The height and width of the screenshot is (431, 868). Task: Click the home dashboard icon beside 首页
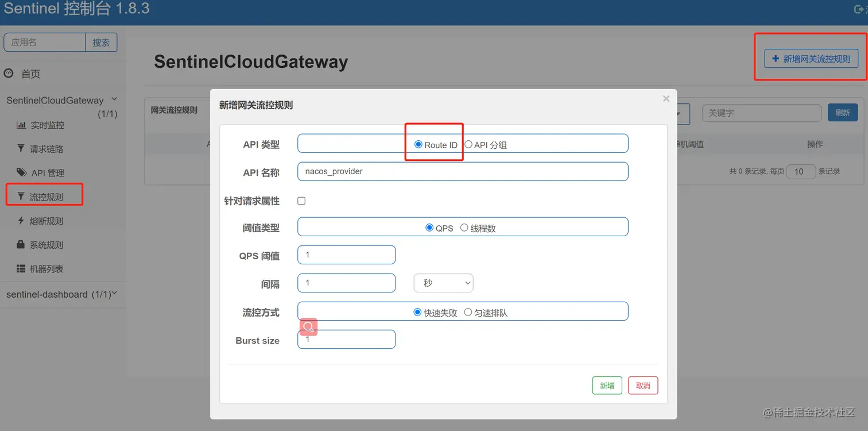pos(9,74)
